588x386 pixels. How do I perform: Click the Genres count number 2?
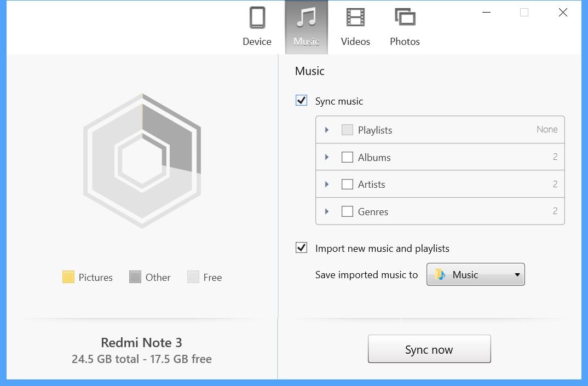click(555, 211)
